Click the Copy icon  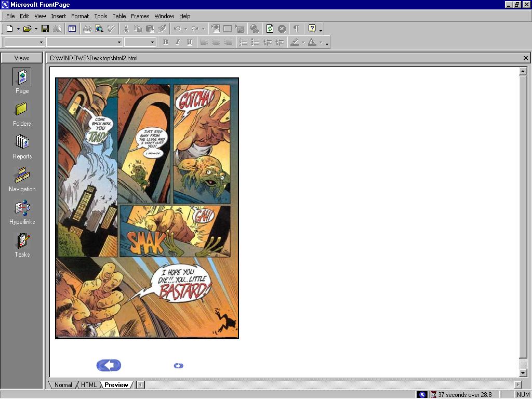pos(138,29)
